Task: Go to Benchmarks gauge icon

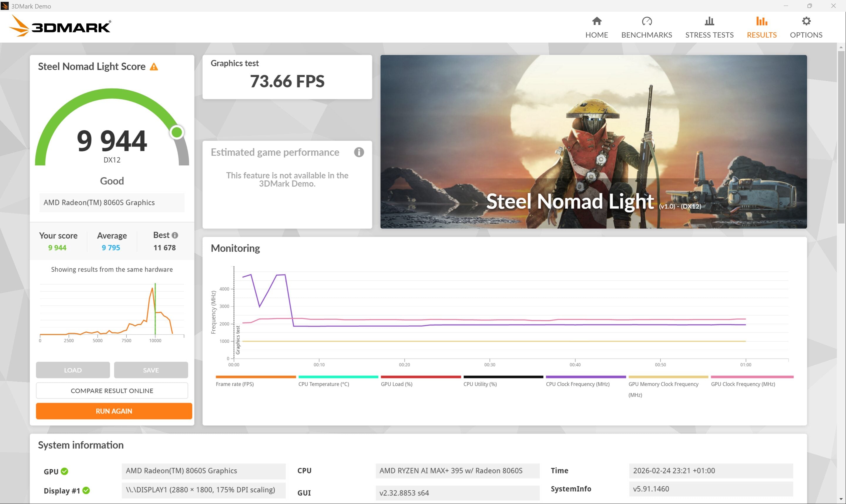Action: (647, 21)
